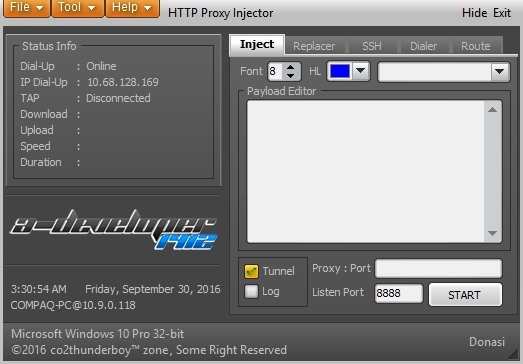Click the co2thunderboy copyright text
The image size is (523, 364).
(x=149, y=350)
